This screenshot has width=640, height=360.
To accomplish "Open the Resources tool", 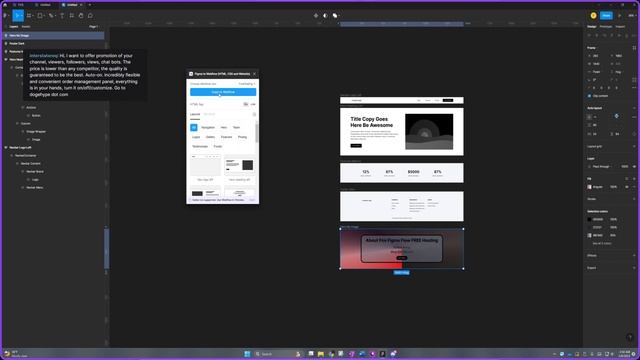I will (71, 16).
